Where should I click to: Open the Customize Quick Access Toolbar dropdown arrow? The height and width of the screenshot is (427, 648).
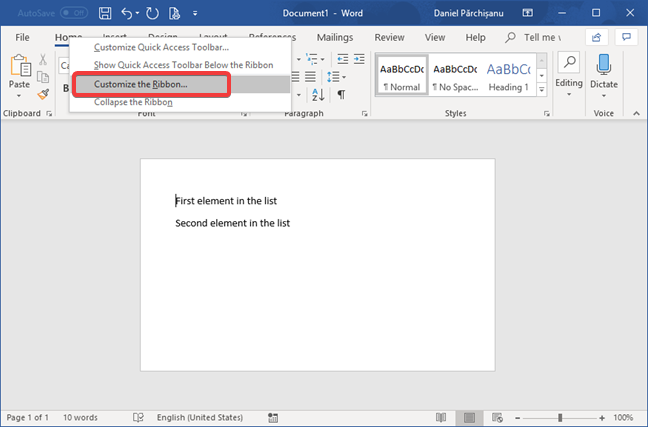(195, 13)
